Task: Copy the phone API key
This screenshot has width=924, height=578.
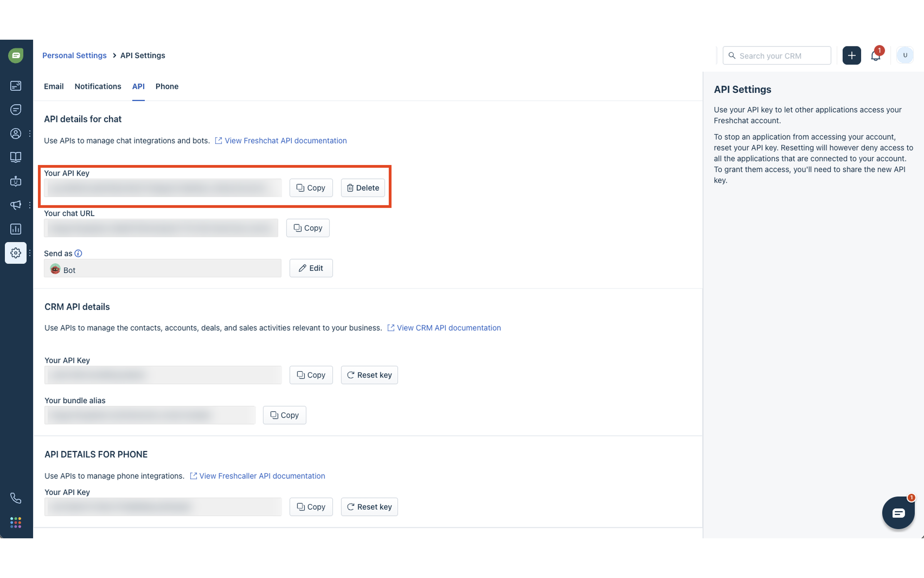Action: click(x=311, y=507)
